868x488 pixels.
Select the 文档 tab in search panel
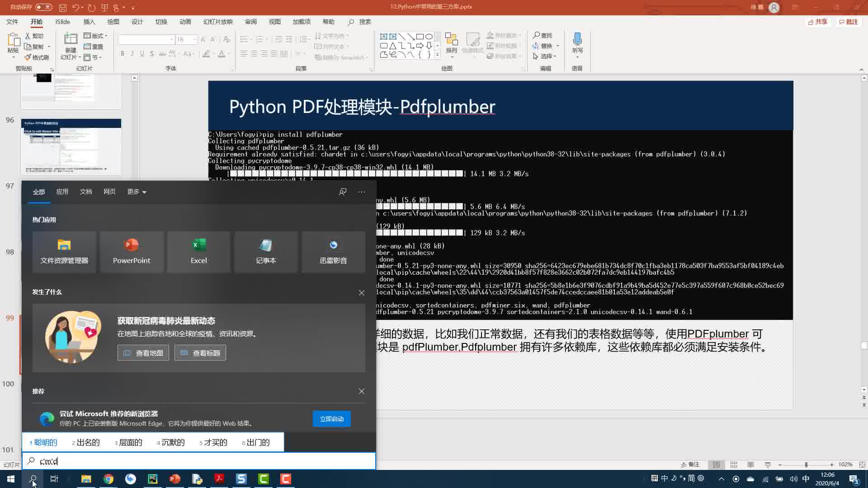point(86,192)
